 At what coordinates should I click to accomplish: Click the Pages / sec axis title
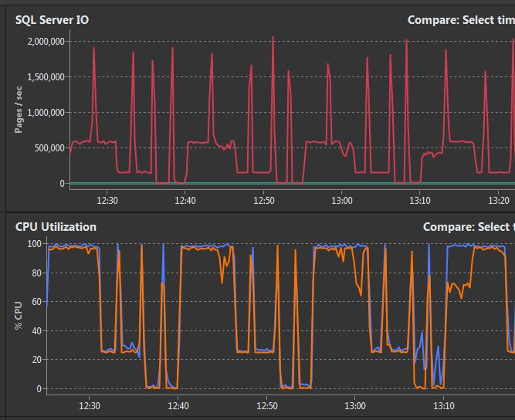coord(19,110)
